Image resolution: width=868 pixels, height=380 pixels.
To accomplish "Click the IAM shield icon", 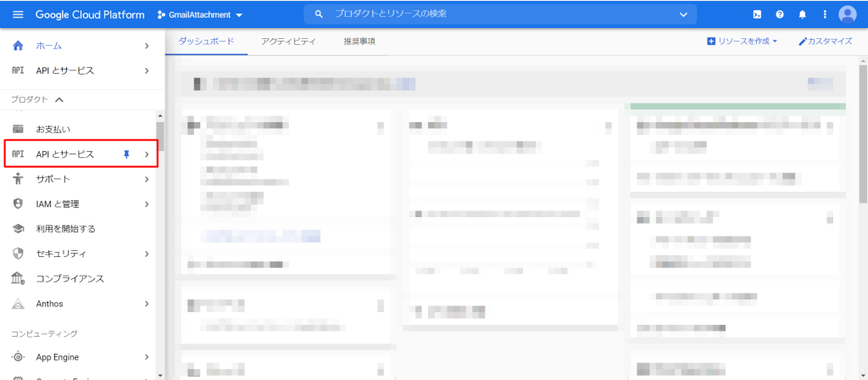I will pos(18,204).
